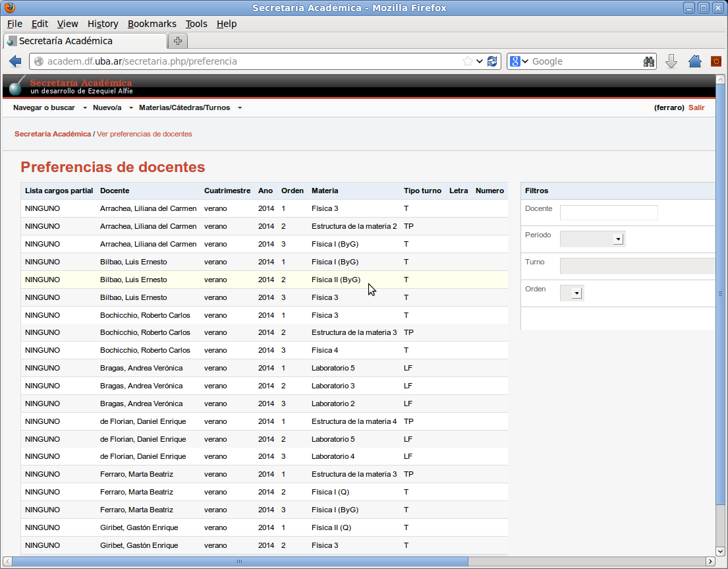
Task: Click the Google search engine icon
Action: pyautogui.click(x=515, y=61)
